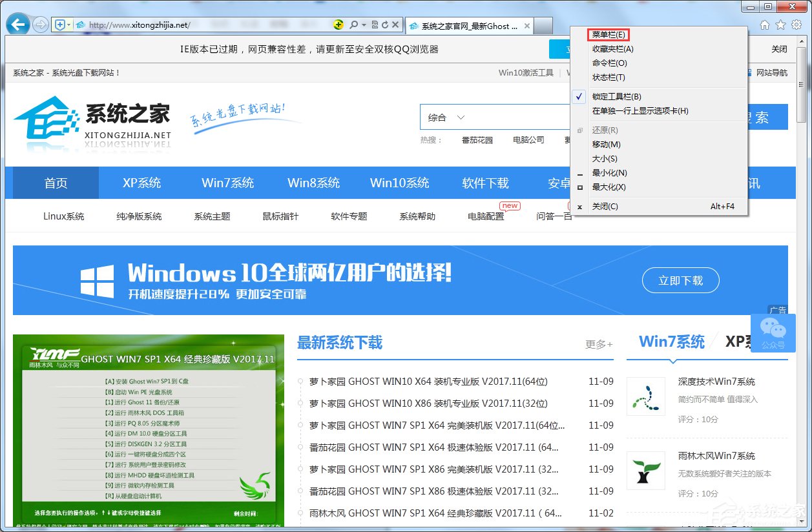Click the 立即下载 button on the Windows banner
This screenshot has width=812, height=532.
coord(680,280)
